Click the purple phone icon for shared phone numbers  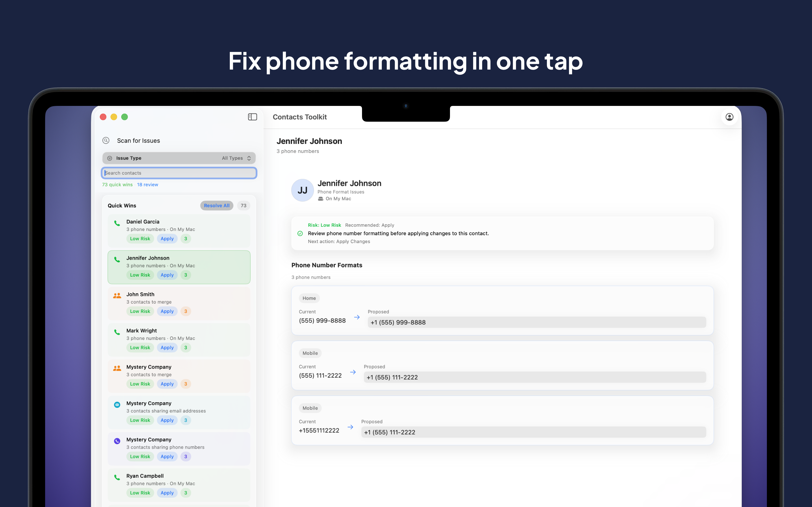coord(117,441)
